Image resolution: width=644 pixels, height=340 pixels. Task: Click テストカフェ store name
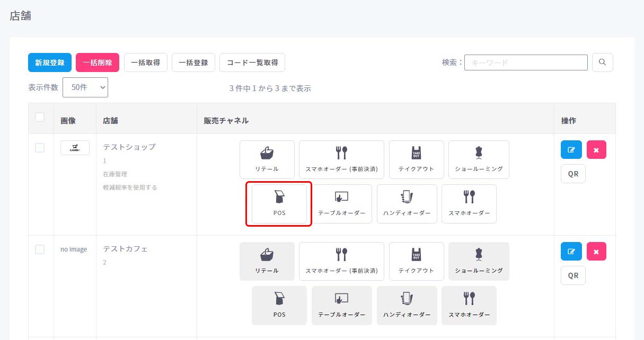pos(125,249)
